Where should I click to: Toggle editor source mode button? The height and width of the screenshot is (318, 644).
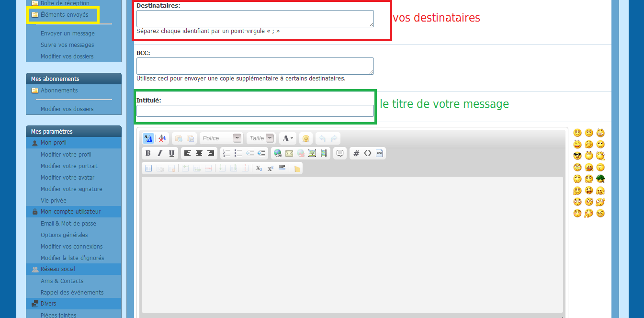tap(148, 138)
